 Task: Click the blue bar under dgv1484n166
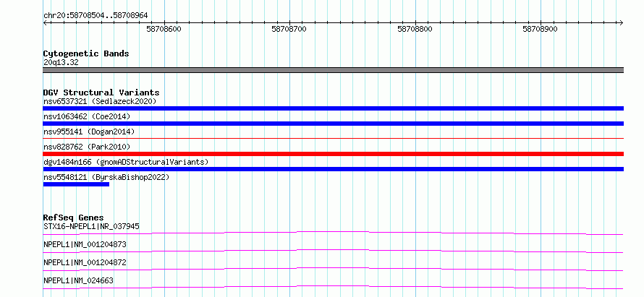(333, 169)
